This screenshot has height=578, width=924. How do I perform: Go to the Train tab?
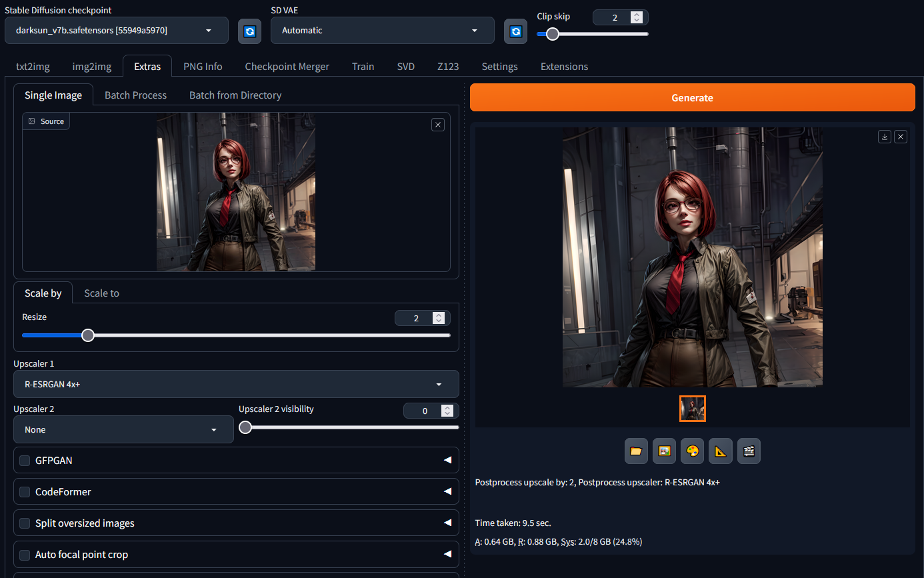coord(363,67)
